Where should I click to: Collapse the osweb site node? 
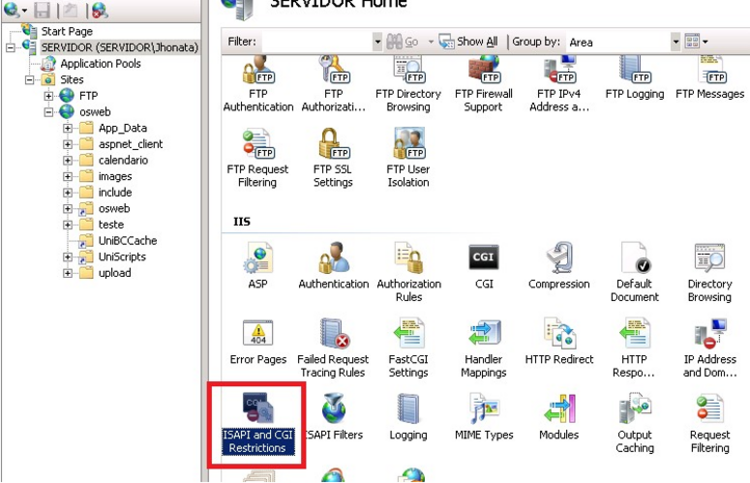48,112
